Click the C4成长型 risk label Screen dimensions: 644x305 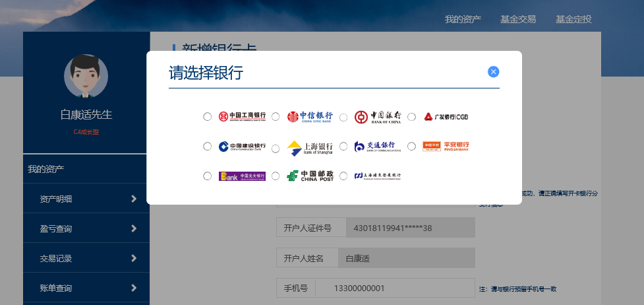(86, 132)
